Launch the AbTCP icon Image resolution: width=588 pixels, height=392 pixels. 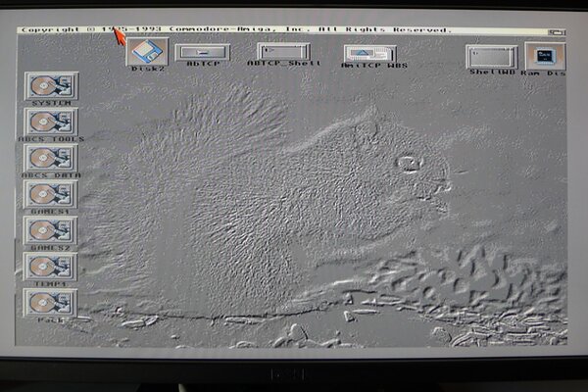point(203,52)
